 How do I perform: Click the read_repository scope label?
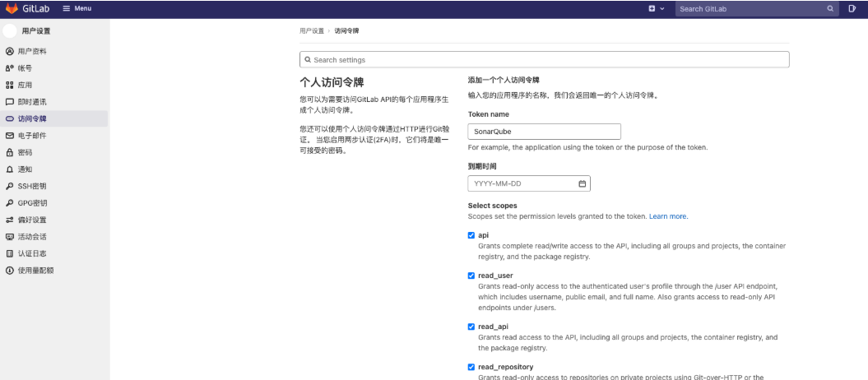click(x=506, y=367)
